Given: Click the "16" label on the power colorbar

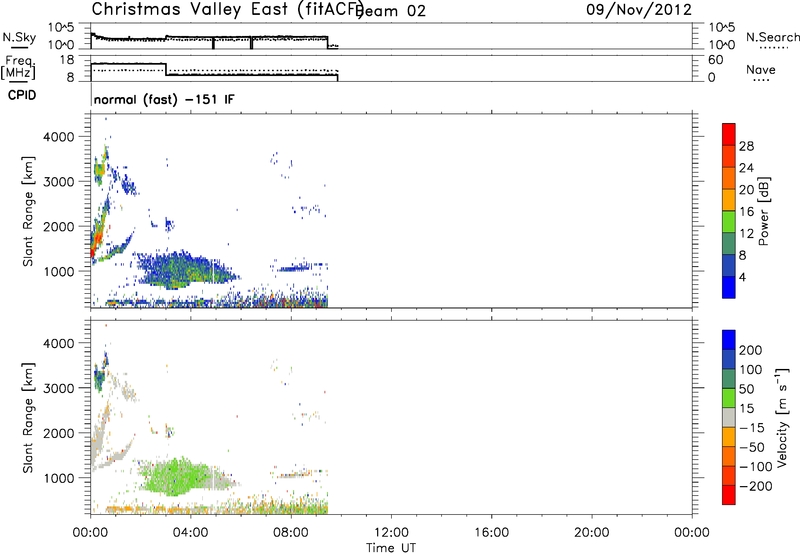Looking at the screenshot, I should (x=746, y=211).
